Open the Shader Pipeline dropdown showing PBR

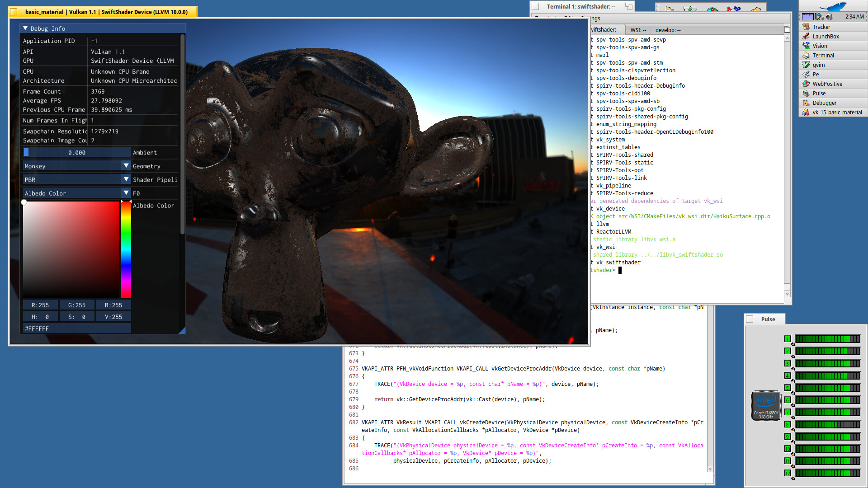[x=77, y=179]
